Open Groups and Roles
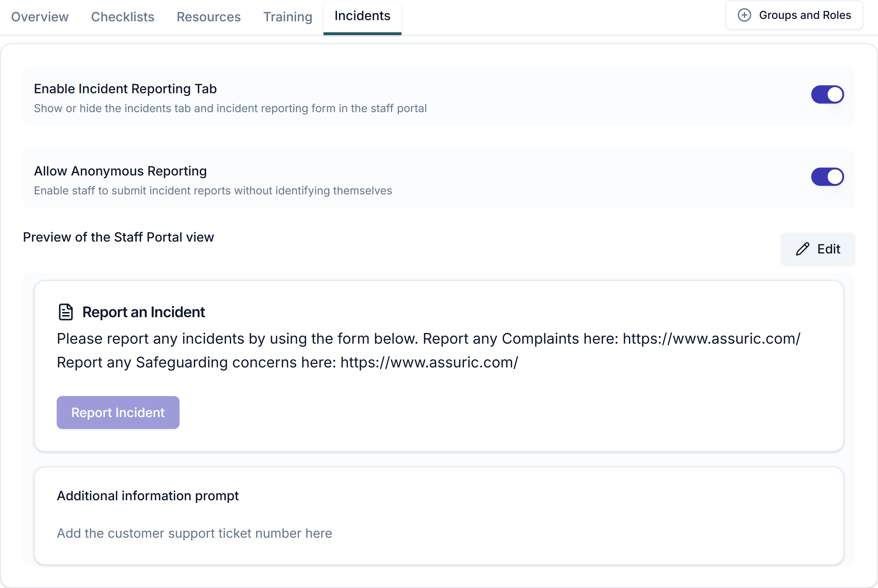The height and width of the screenshot is (588, 878). 794,15
